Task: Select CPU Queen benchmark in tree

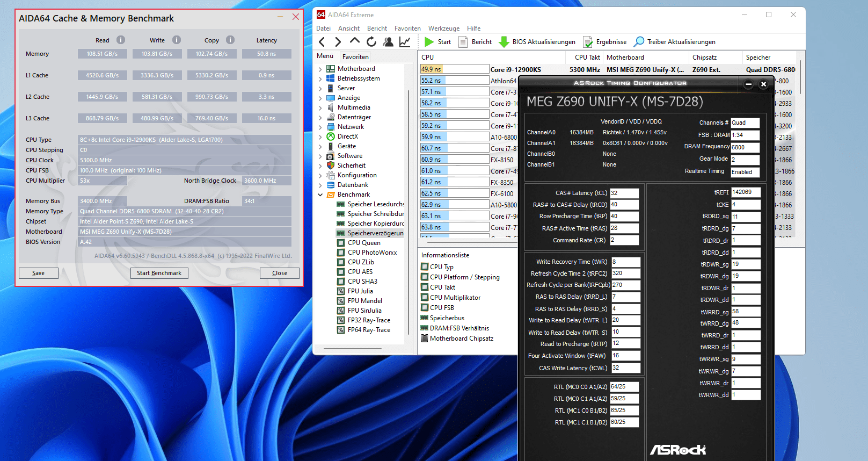Action: click(363, 243)
